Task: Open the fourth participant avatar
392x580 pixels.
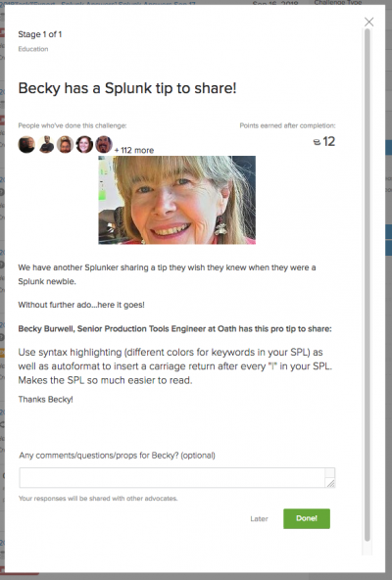Action: pos(84,144)
